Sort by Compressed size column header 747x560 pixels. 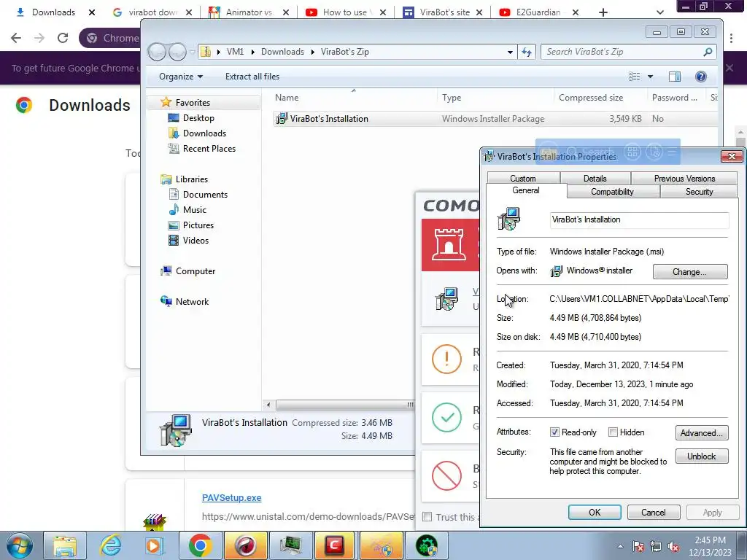591,98
